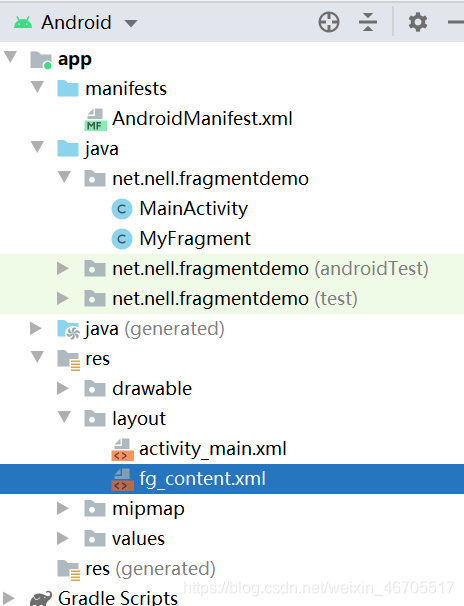
Task: Click the Gradle elephant icon
Action: 41,598
